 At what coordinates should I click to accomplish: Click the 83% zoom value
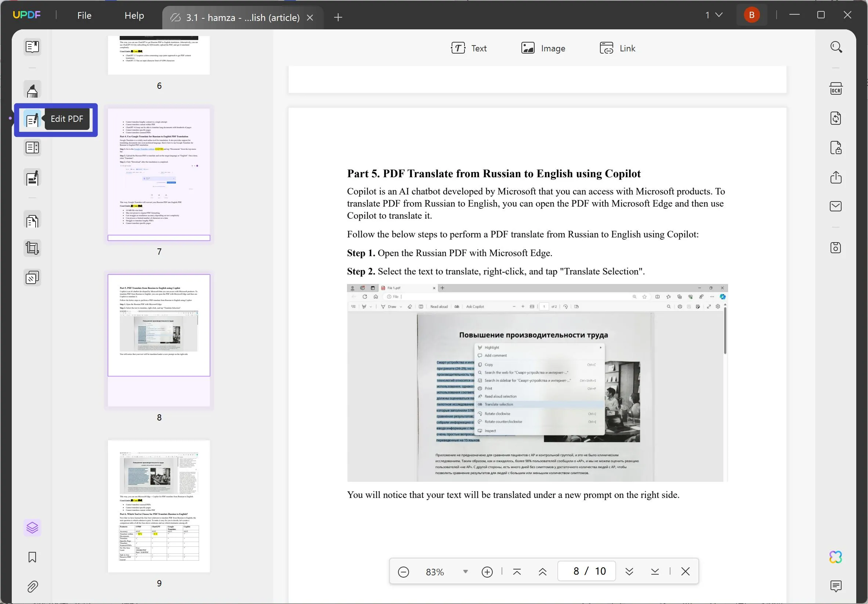click(x=435, y=572)
